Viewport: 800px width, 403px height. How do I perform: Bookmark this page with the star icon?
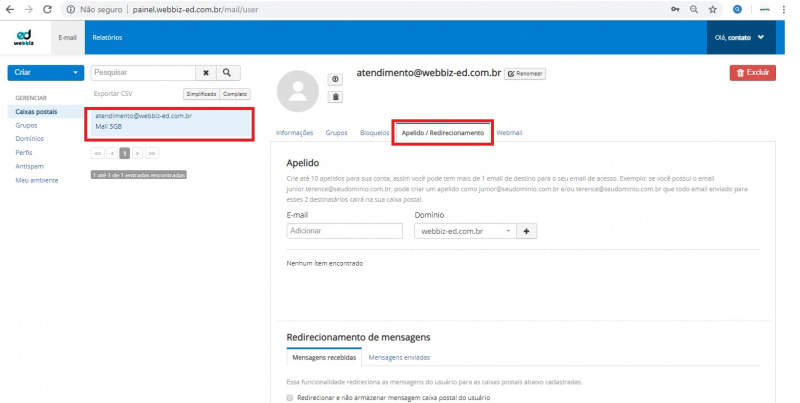(x=713, y=9)
